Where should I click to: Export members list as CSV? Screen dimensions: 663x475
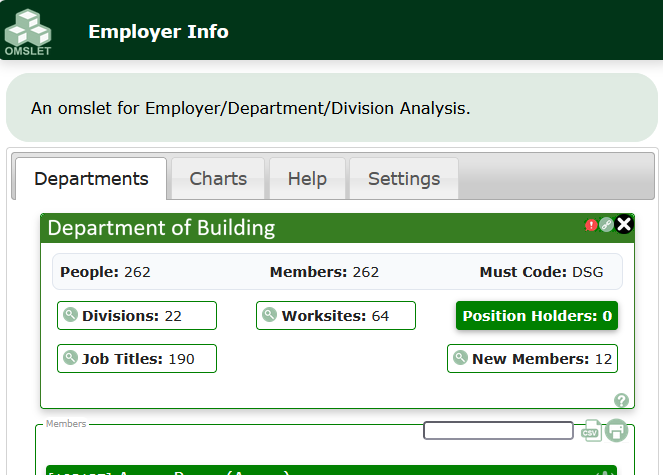591,431
